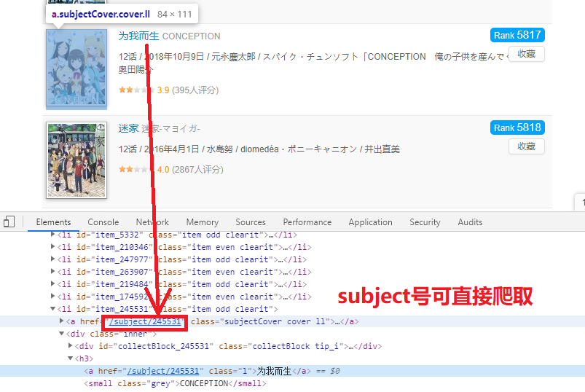Select the 4.0 (2867人评分) rating text
This screenshot has width=585, height=392.
point(190,169)
